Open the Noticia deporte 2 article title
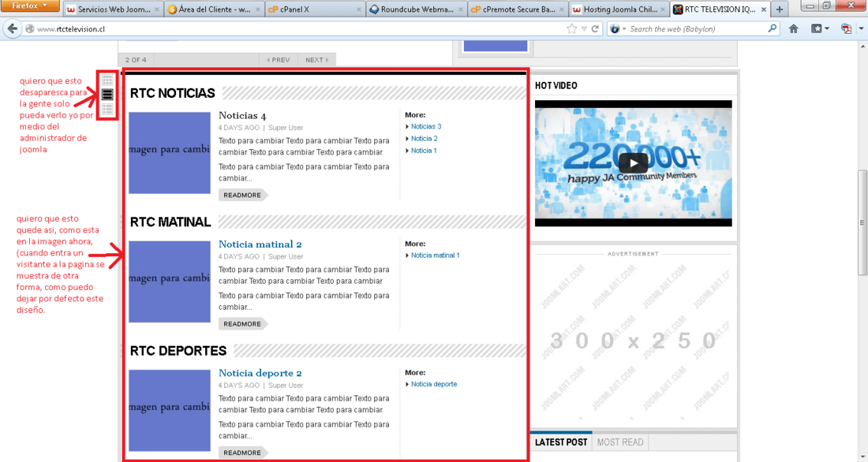Viewport: 868px width, 462px height. pyautogui.click(x=260, y=373)
